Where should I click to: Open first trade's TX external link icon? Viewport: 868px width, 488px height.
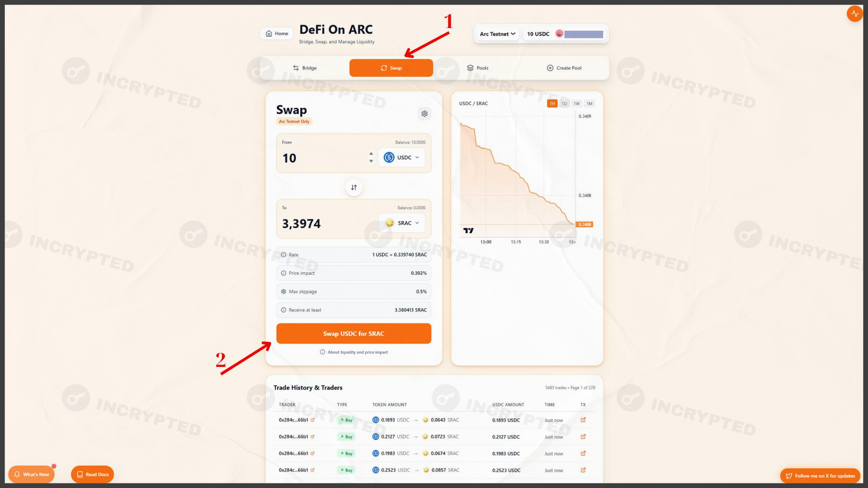pos(583,420)
